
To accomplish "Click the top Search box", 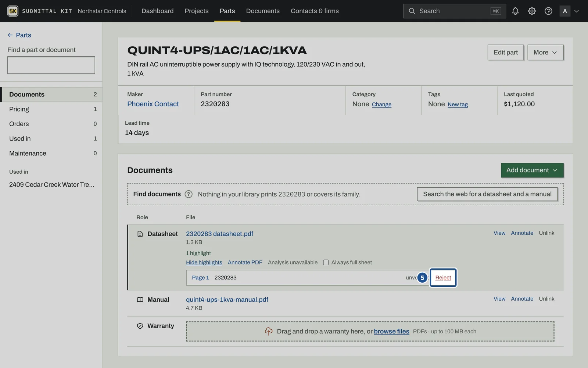I will point(455,11).
